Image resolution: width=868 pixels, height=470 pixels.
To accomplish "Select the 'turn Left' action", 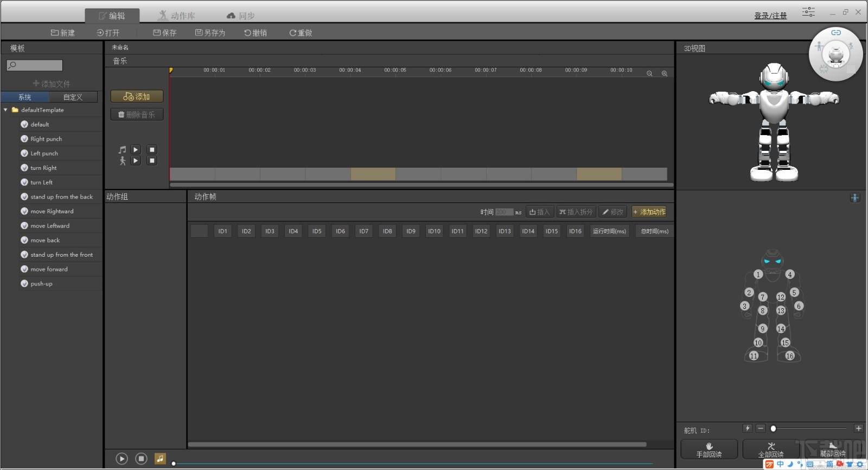I will point(41,182).
